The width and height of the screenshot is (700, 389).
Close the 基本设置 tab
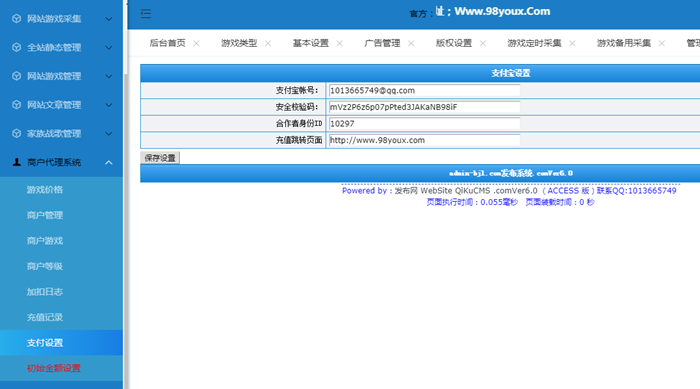[339, 43]
